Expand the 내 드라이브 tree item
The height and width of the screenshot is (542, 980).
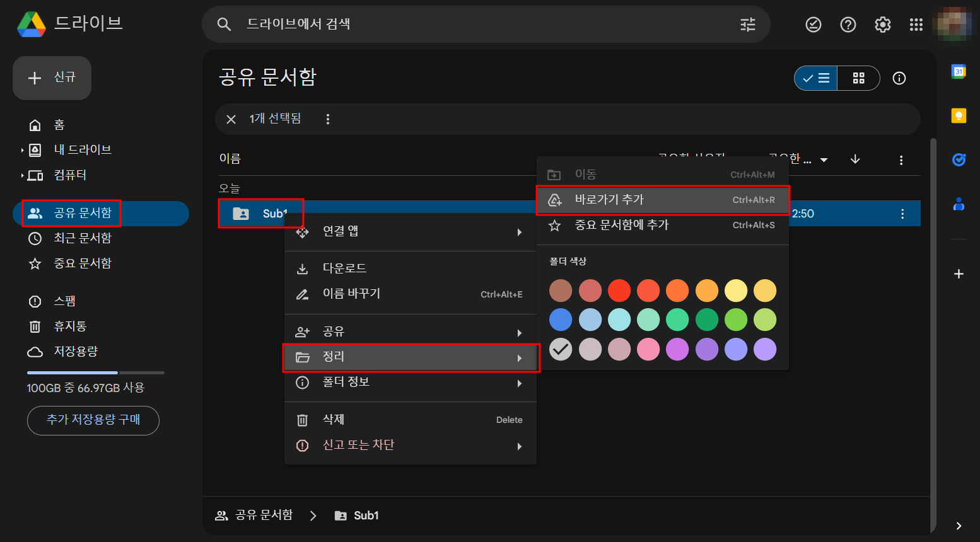(x=23, y=149)
